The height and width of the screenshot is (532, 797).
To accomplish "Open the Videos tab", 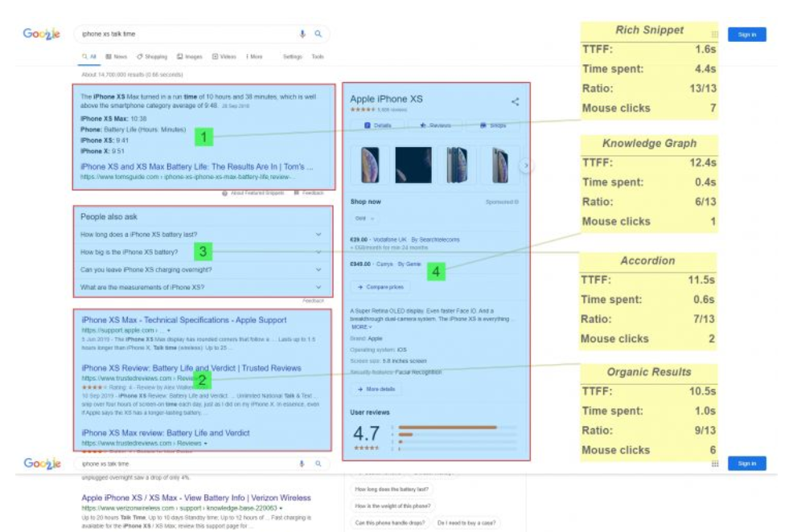I will (x=224, y=57).
